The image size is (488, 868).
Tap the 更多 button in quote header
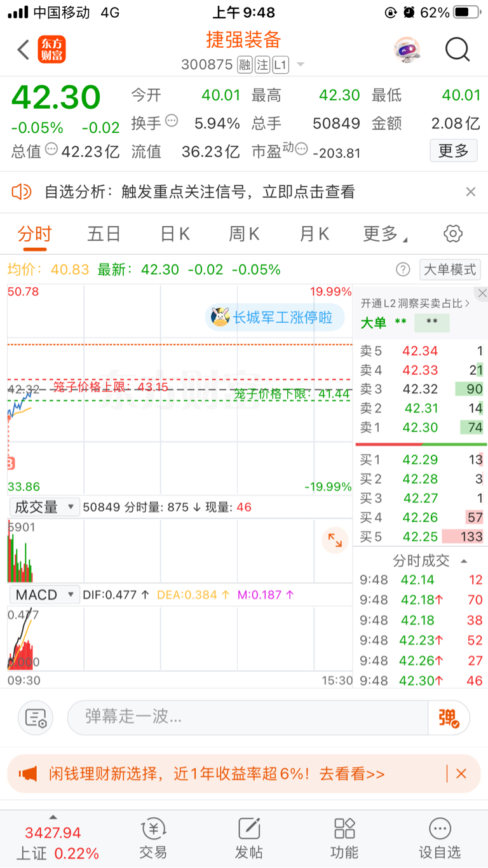point(454,151)
